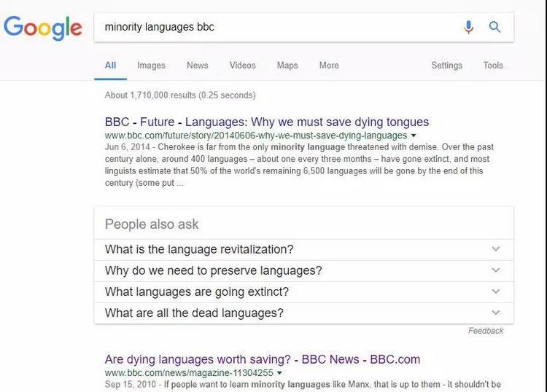Expand 'What languages are going extinct?' question

tap(496, 291)
